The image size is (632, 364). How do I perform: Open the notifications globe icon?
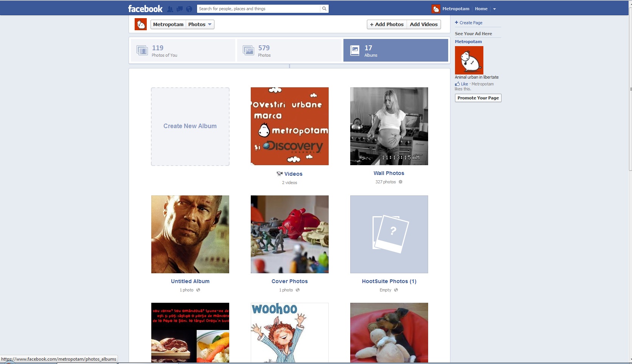click(x=189, y=9)
